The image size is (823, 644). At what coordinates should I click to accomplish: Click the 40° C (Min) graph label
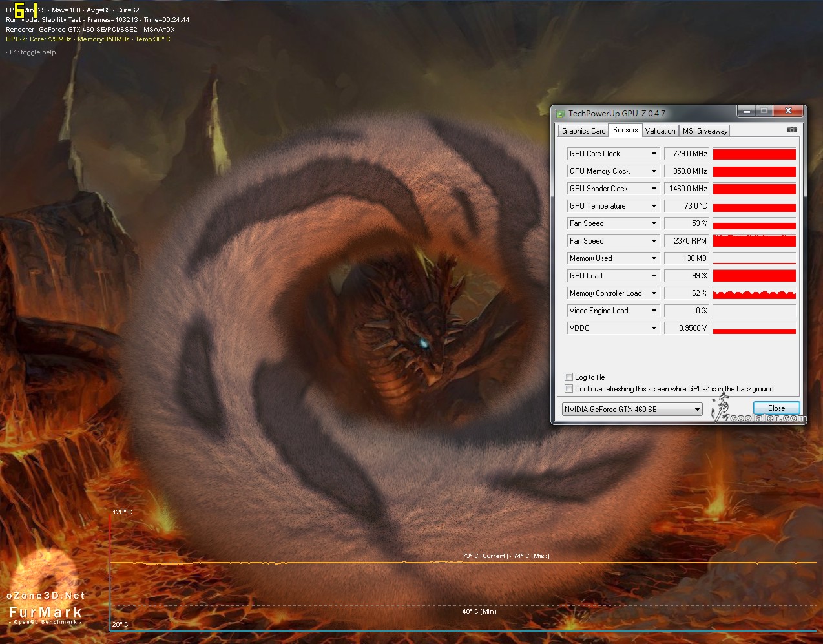coord(479,612)
